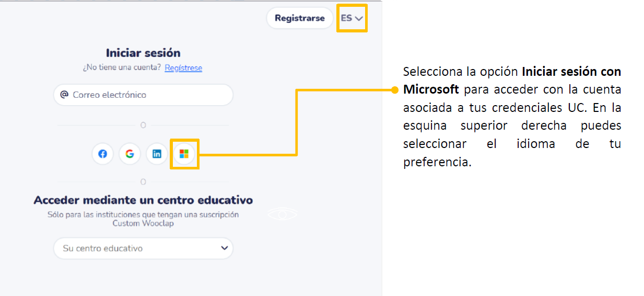Click the arrow in the centro educativo combo box
This screenshot has width=644, height=296.
click(x=224, y=248)
